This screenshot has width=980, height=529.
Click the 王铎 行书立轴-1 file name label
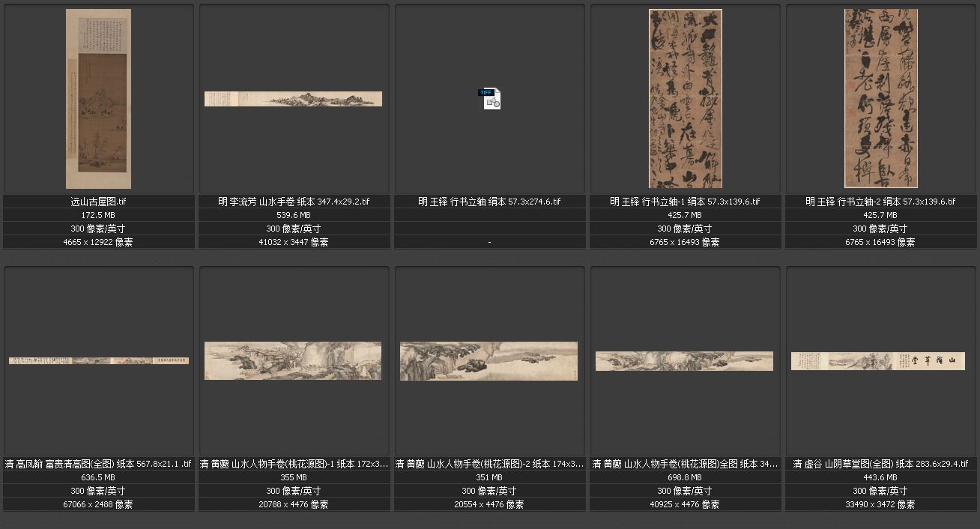(685, 202)
